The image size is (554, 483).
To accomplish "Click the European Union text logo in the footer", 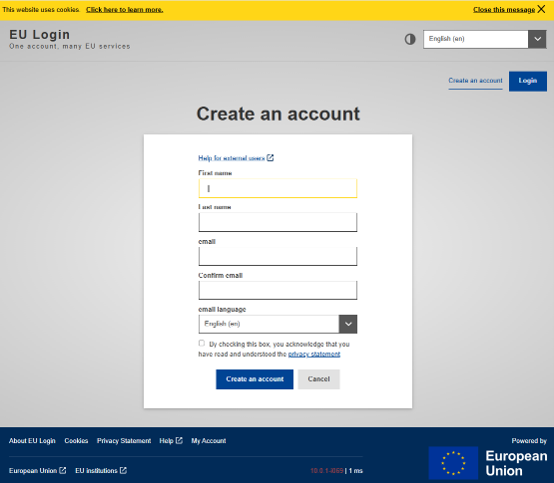I will 516,463.
